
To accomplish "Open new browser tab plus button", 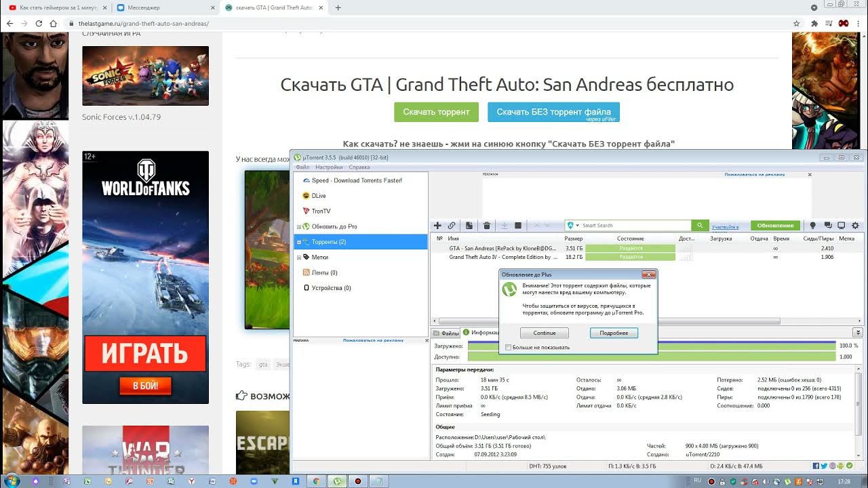I will [x=338, y=7].
